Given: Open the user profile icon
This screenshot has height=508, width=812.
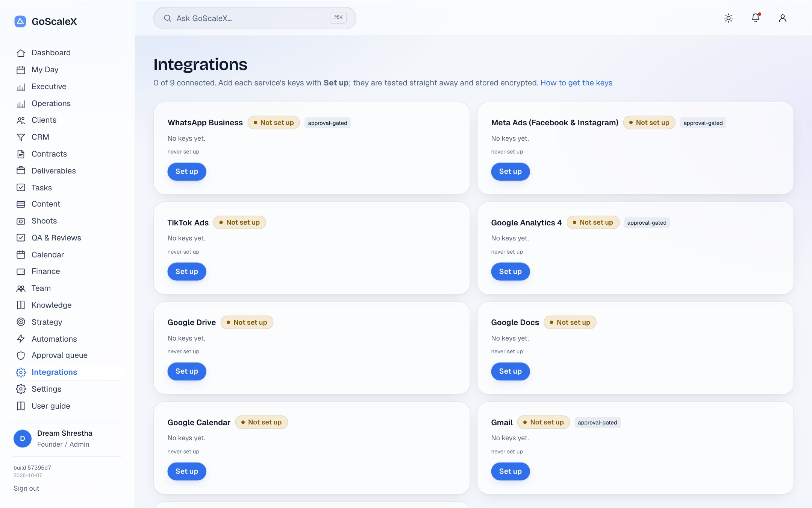Looking at the screenshot, I should (783, 18).
